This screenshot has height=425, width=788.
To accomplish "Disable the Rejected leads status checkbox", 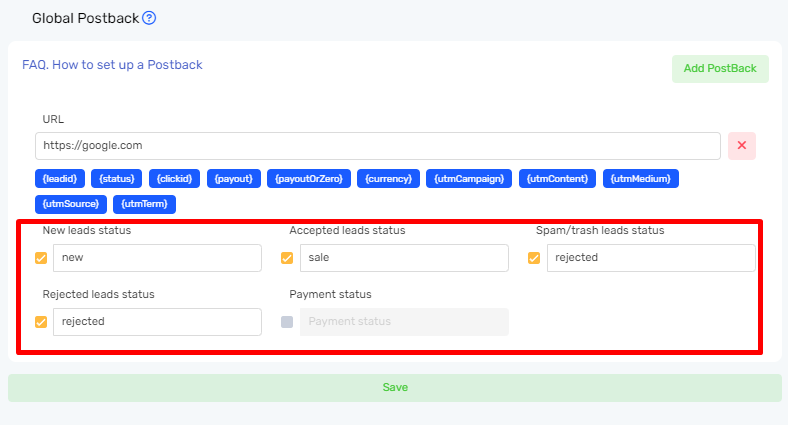I will point(41,322).
